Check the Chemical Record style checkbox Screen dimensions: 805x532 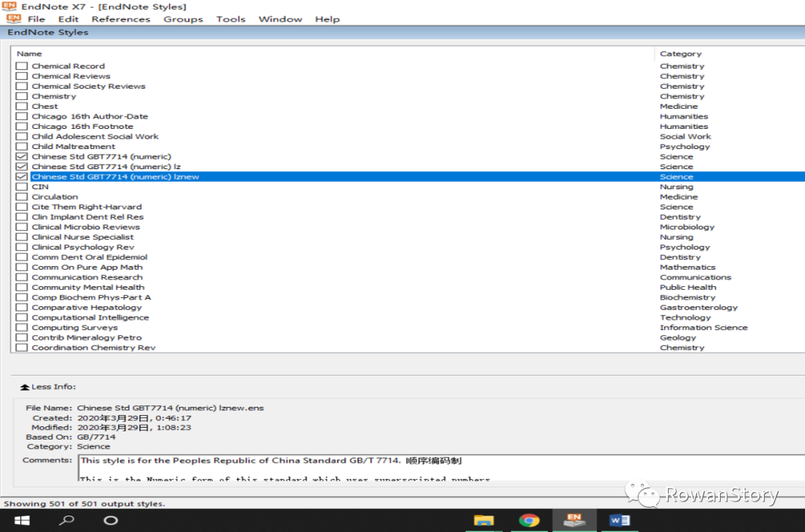(x=22, y=66)
